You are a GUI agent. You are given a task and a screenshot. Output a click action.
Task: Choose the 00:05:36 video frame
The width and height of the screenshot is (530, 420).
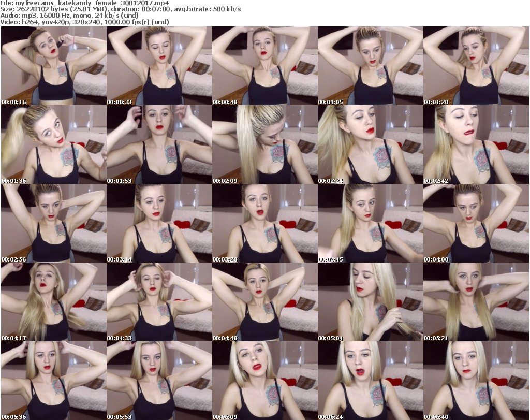click(x=54, y=381)
